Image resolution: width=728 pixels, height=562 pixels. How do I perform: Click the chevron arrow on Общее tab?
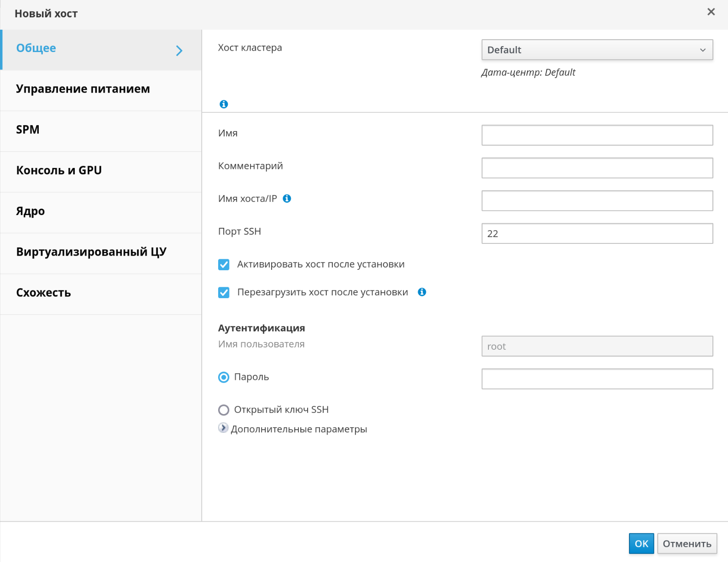[179, 50]
